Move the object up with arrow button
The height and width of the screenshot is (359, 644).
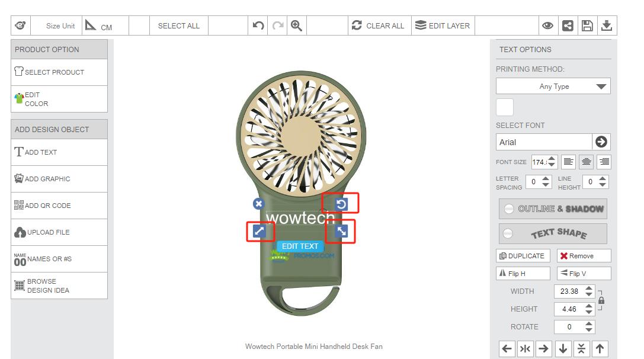(600, 349)
